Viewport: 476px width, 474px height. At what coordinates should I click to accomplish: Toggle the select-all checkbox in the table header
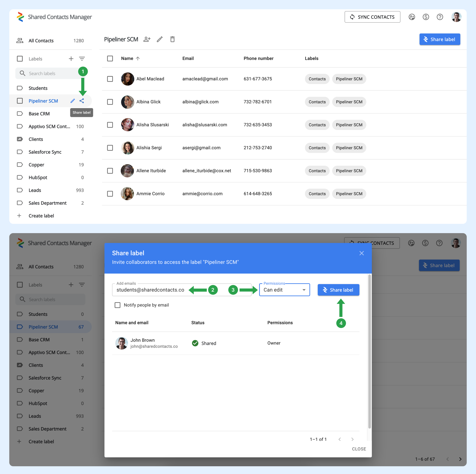(x=110, y=58)
